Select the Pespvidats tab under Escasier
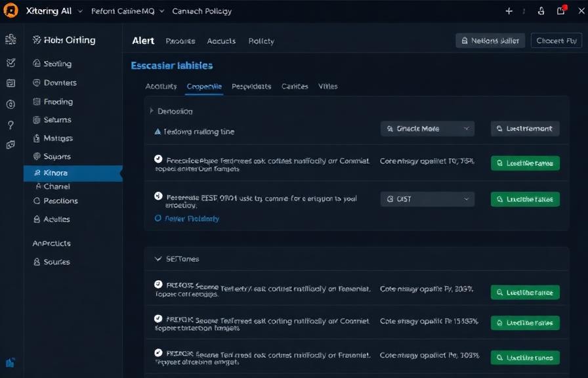Viewport: 588px width, 378px height. point(252,86)
